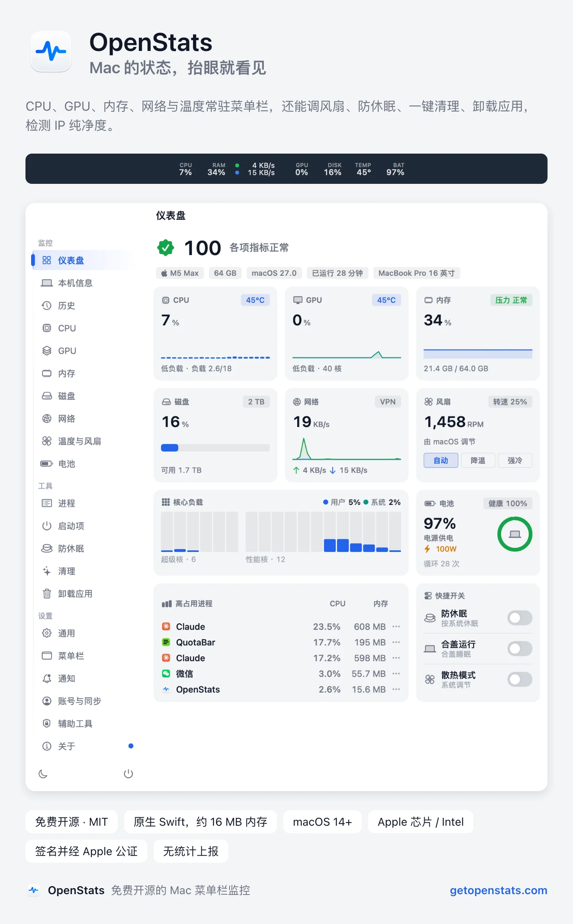The height and width of the screenshot is (924, 573).
Task: Click the QuotaBar process name
Action: pos(195,642)
